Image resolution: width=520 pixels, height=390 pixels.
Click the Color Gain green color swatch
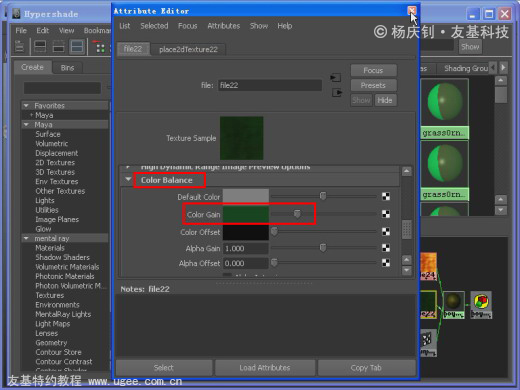[x=246, y=214]
